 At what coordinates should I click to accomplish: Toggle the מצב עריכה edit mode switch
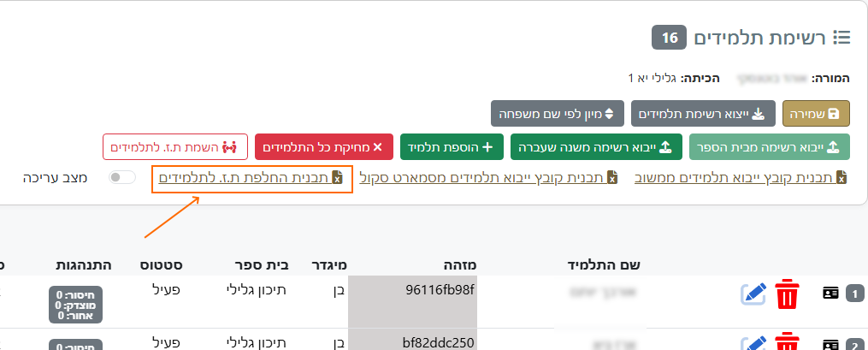(x=122, y=178)
